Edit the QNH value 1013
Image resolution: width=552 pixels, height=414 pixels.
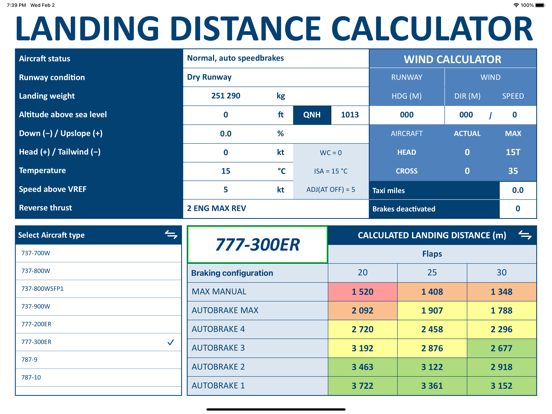click(x=350, y=115)
